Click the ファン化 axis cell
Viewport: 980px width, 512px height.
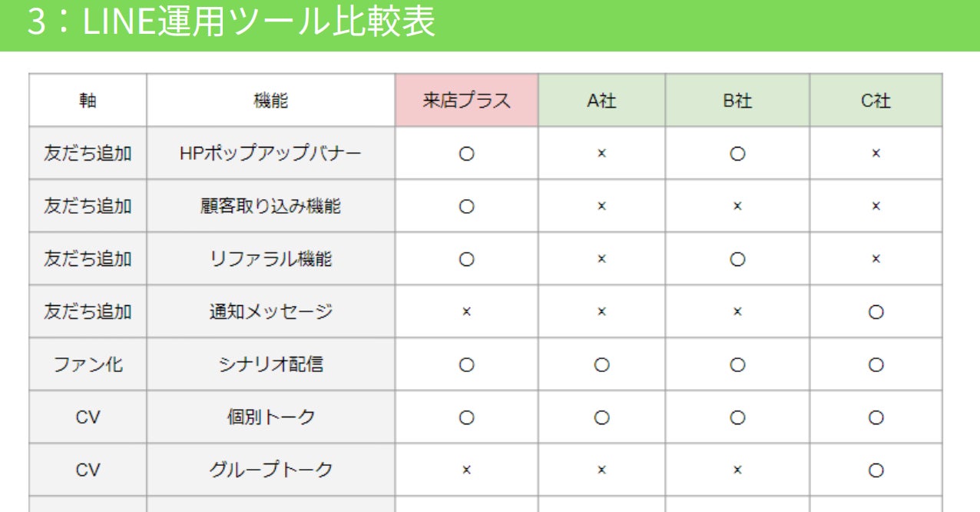[88, 365]
